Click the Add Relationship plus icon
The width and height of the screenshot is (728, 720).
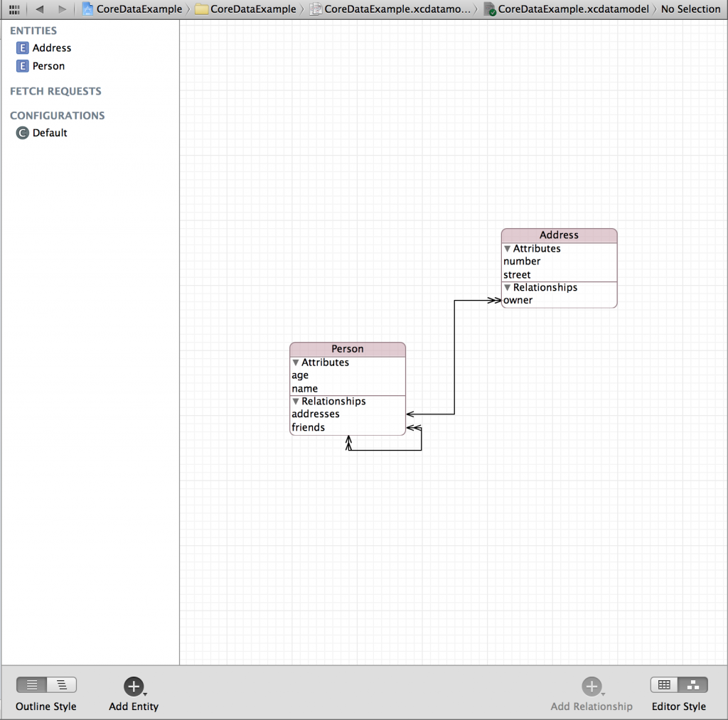591,686
